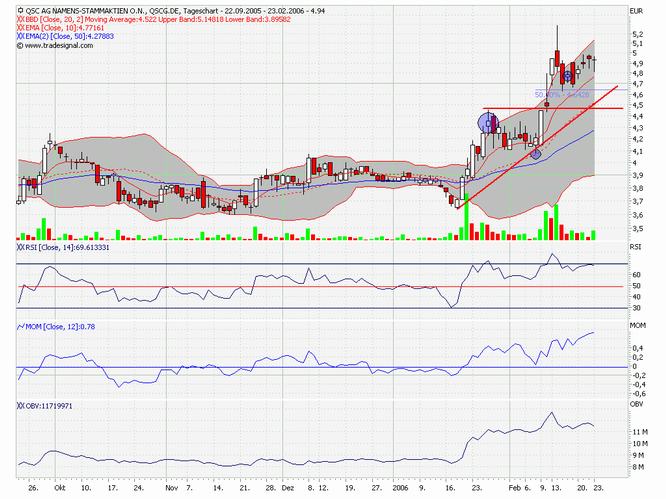Select the MOM [Close, 12]:0.78 label
This screenshot has width=666, height=499.
tap(60, 327)
